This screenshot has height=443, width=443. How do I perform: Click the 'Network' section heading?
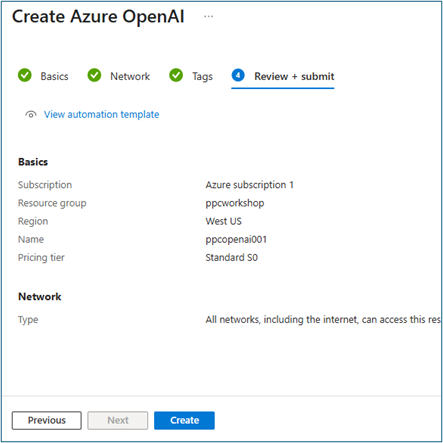tap(40, 297)
